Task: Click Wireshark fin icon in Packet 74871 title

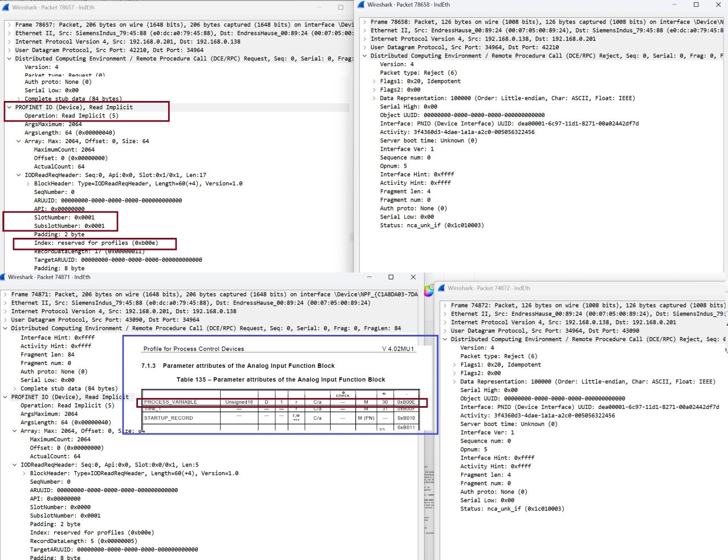Action: (x=3, y=277)
